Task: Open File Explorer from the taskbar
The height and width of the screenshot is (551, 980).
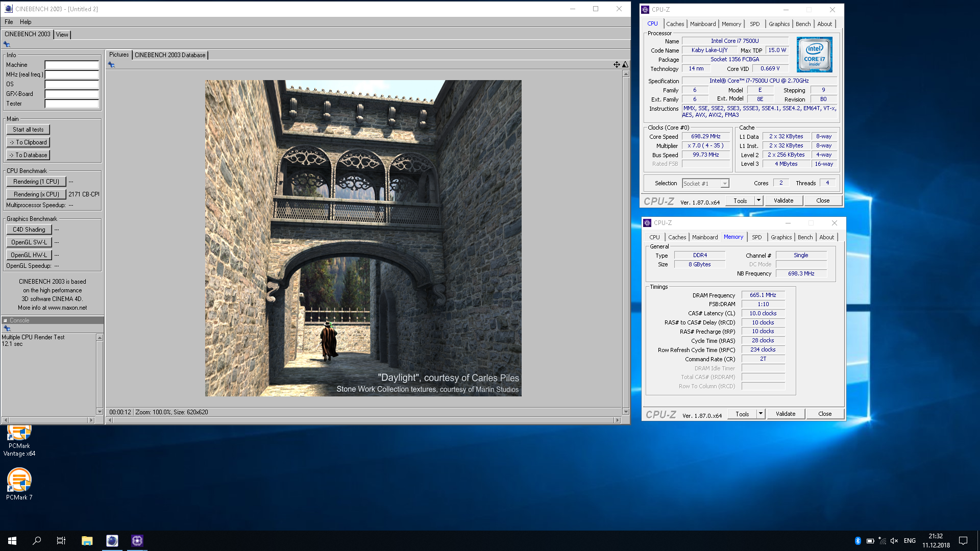Action: 87,541
